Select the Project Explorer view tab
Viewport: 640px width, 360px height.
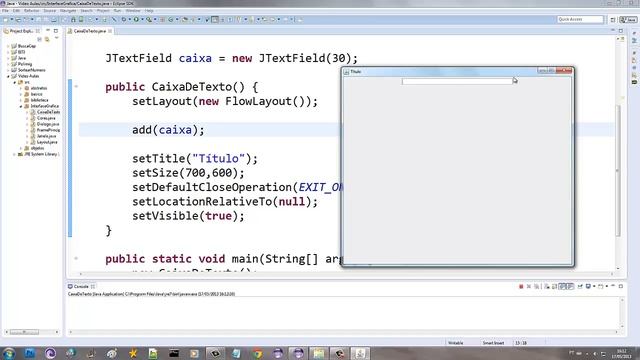[x=21, y=31]
